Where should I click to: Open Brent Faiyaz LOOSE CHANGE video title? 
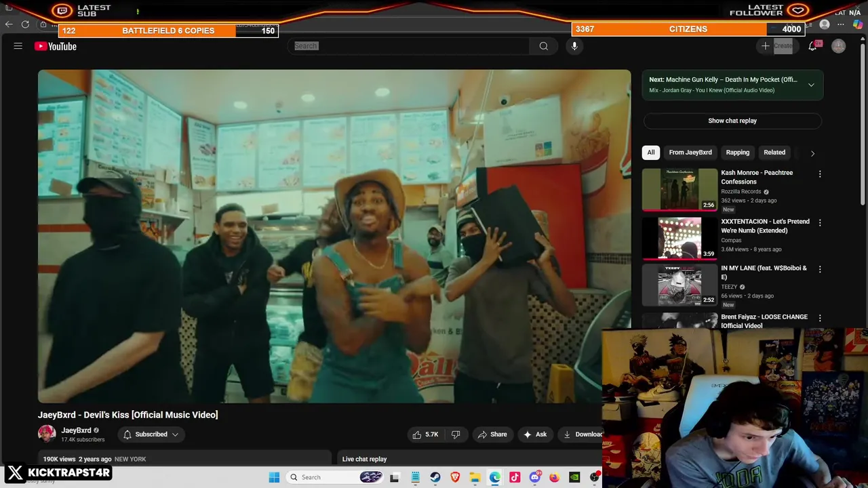click(764, 321)
